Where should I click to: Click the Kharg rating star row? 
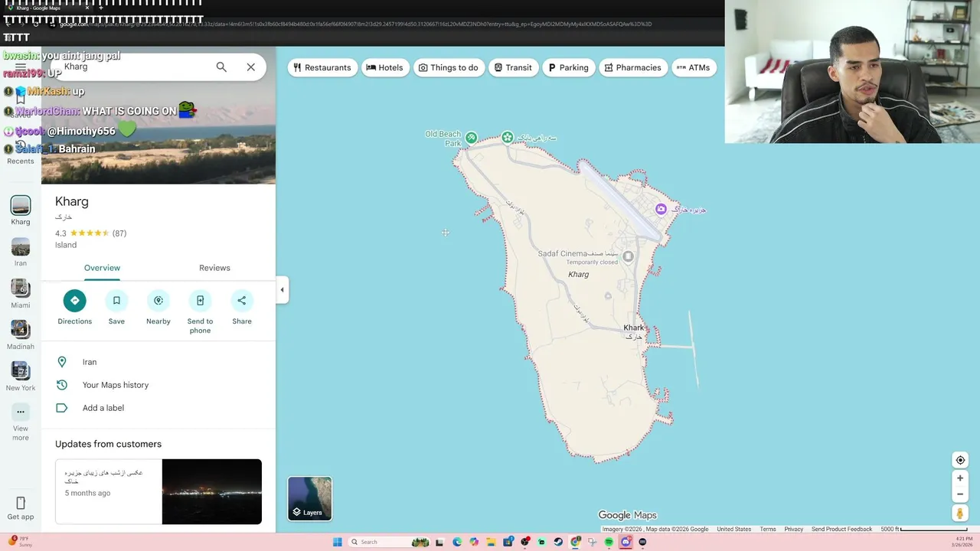[90, 233]
